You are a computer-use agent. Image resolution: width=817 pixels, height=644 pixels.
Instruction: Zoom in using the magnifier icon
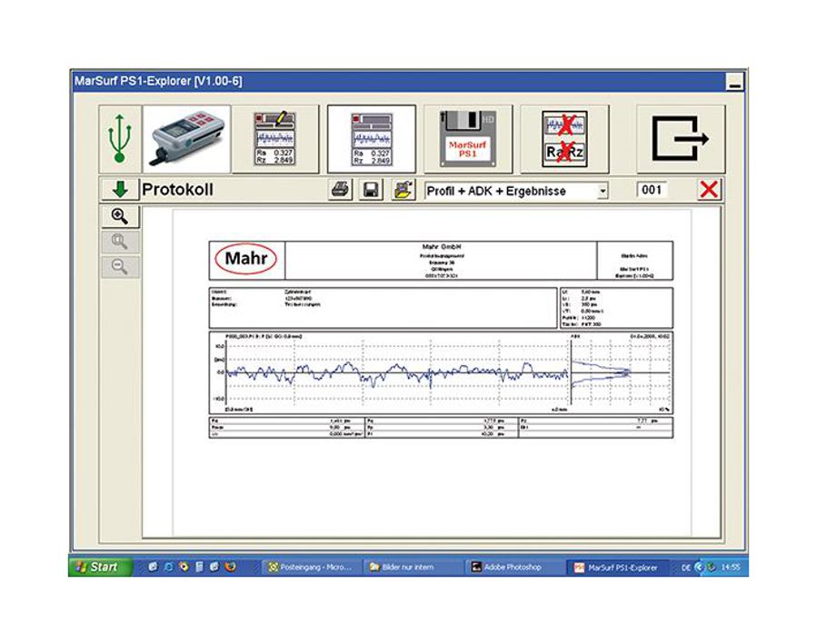point(121,215)
